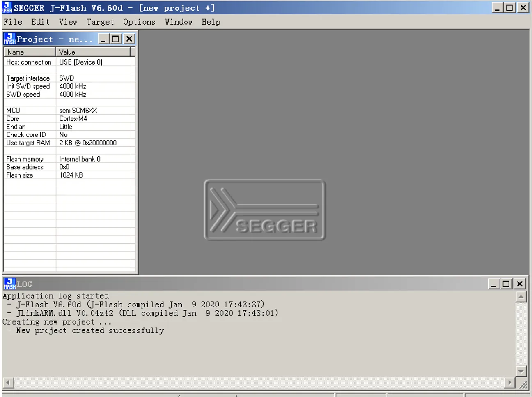
Task: Click the '2 KB @ 0x20000000' value
Action: click(x=88, y=143)
